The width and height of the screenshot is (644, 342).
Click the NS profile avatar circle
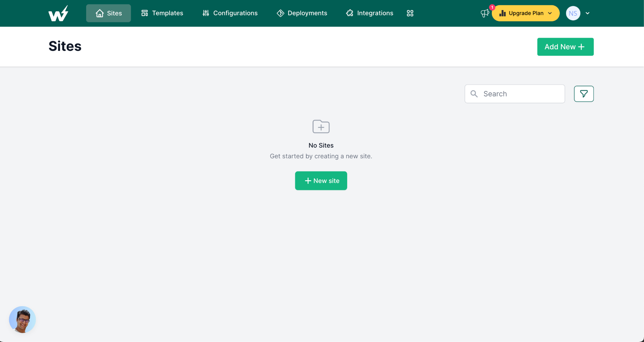click(572, 13)
